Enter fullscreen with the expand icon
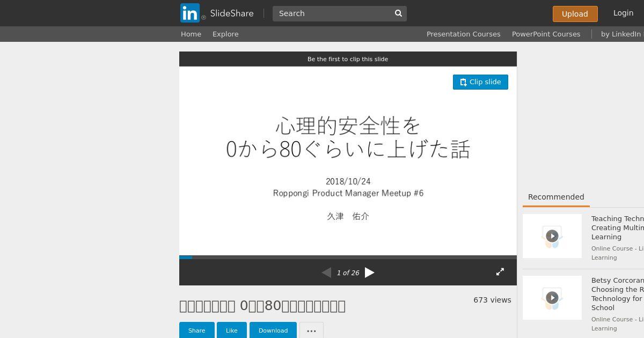This screenshot has width=644, height=338. [500, 272]
